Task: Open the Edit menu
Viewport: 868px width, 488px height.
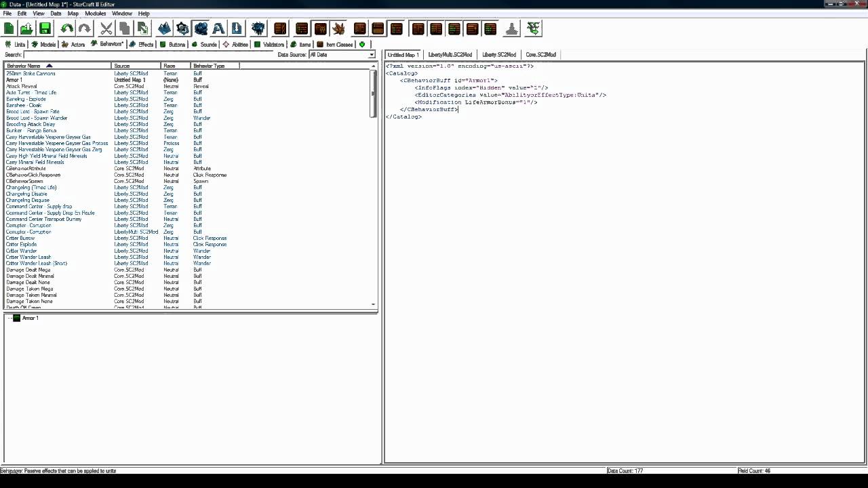Action: (x=22, y=14)
